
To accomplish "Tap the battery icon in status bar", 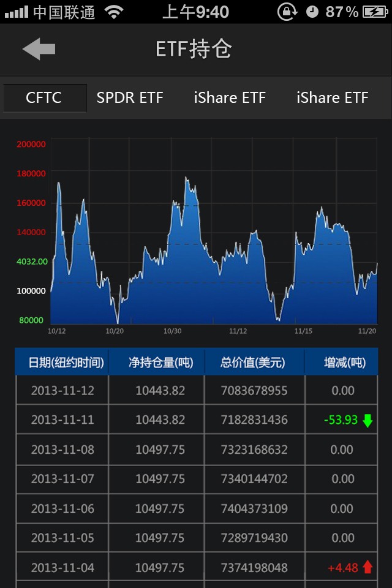I will click(374, 12).
